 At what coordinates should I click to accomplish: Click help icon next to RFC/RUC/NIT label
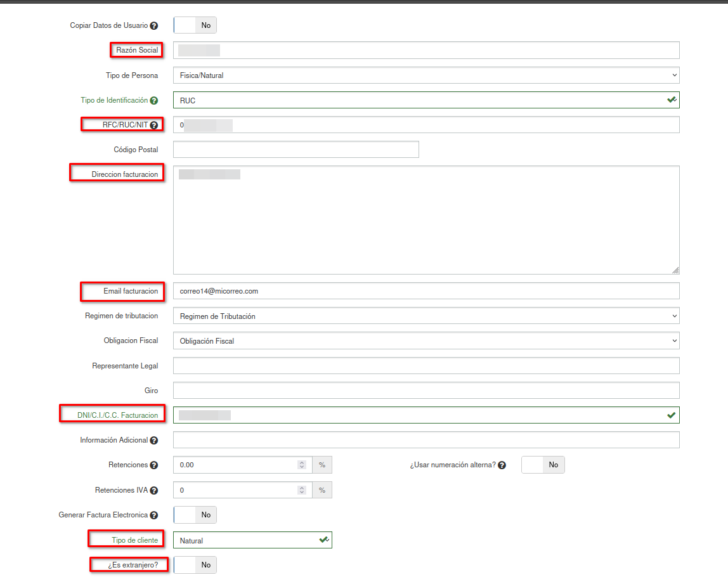point(153,126)
